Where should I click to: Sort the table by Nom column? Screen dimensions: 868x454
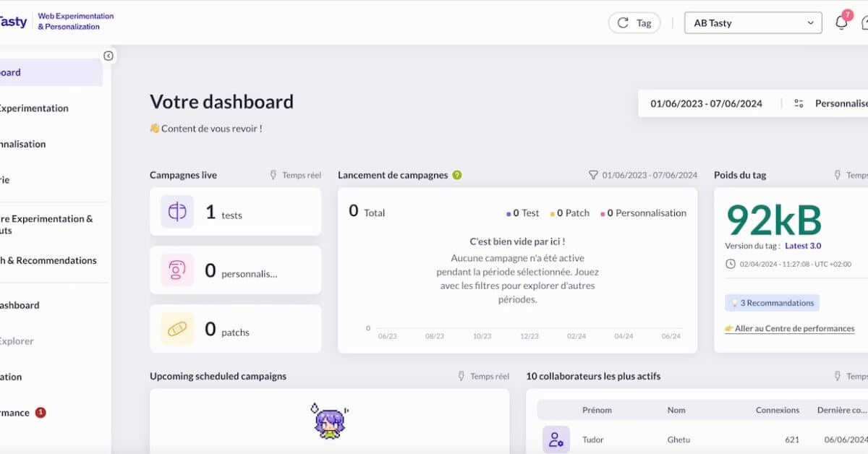click(x=676, y=410)
